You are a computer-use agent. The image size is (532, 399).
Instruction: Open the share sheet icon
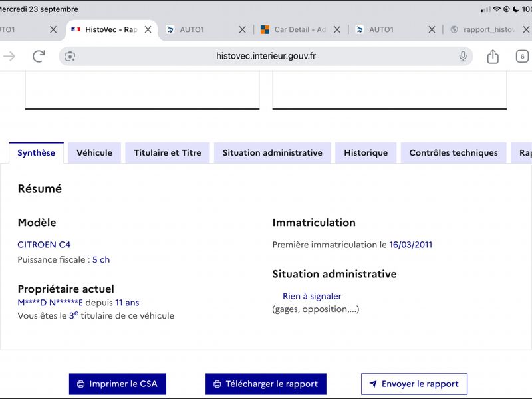493,56
